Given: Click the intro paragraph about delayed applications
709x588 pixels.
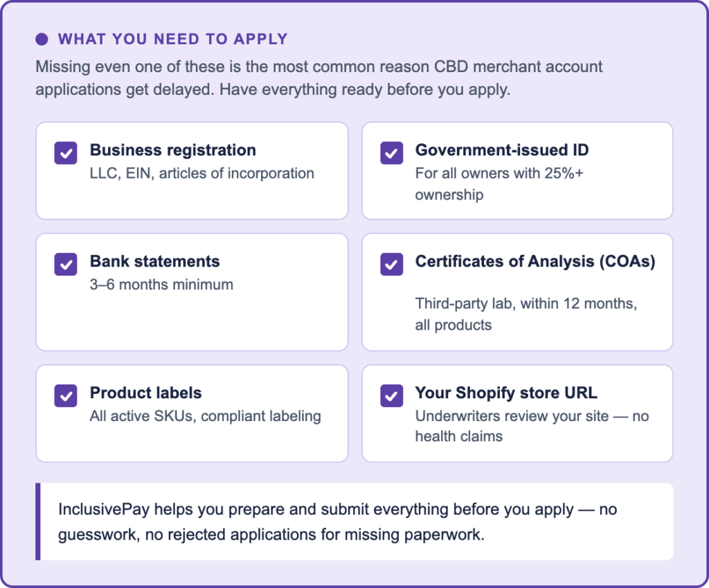Looking at the screenshot, I should point(318,78).
